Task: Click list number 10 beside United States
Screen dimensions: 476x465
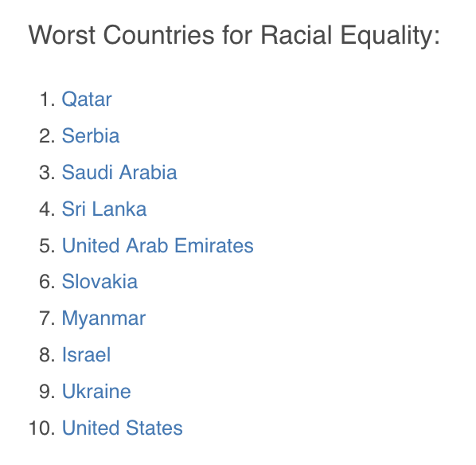Action: (x=42, y=428)
